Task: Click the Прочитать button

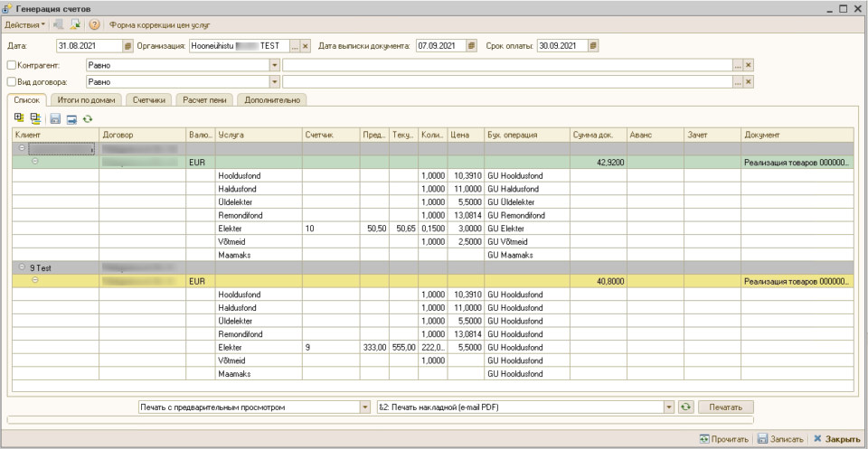Action: pos(724,439)
